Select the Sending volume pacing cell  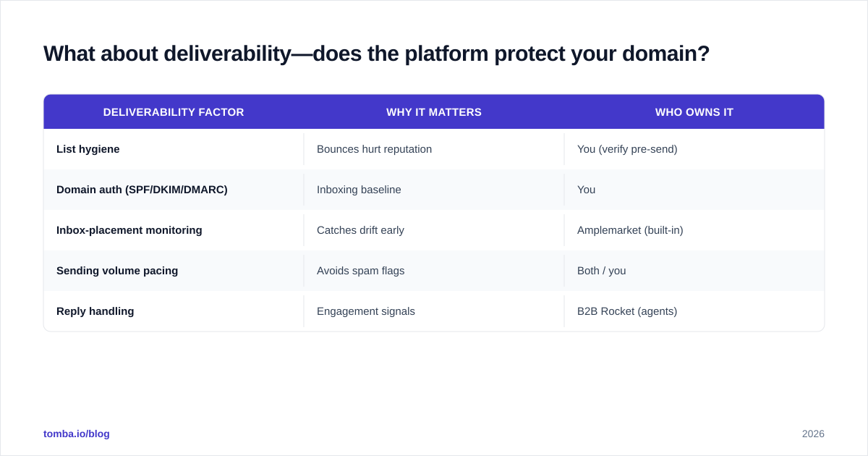click(174, 271)
